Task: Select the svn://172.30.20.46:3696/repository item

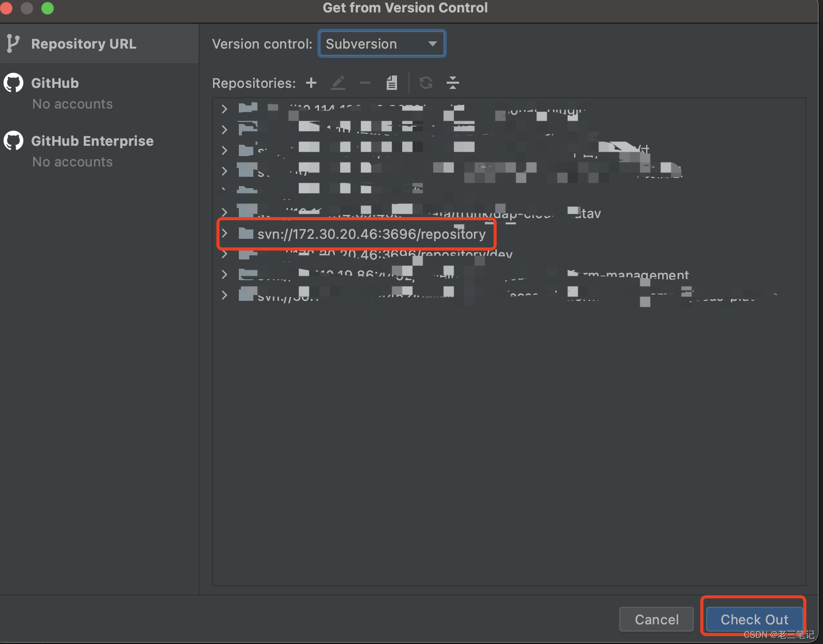Action: (x=371, y=234)
